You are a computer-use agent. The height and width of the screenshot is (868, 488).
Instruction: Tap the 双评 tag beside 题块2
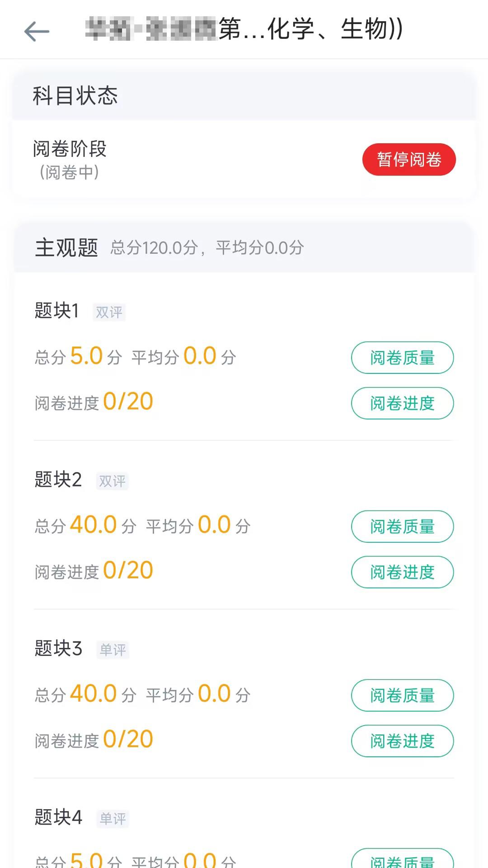click(x=112, y=481)
